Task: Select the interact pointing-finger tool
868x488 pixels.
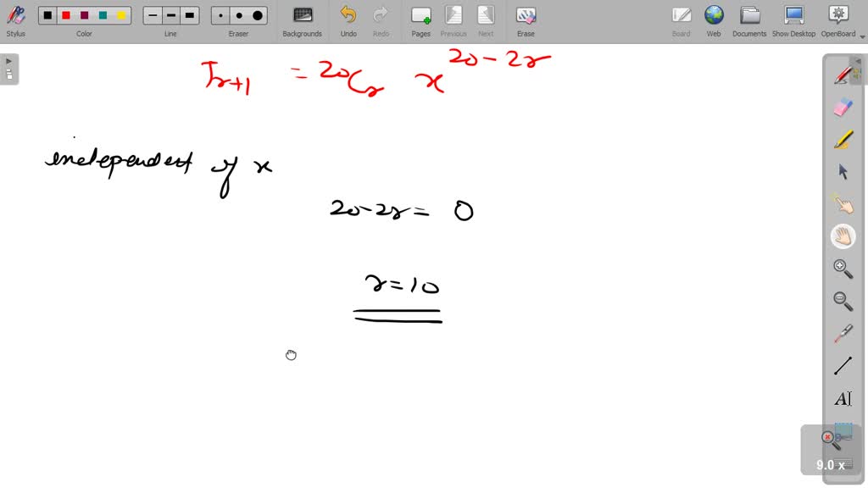Action: tap(843, 204)
